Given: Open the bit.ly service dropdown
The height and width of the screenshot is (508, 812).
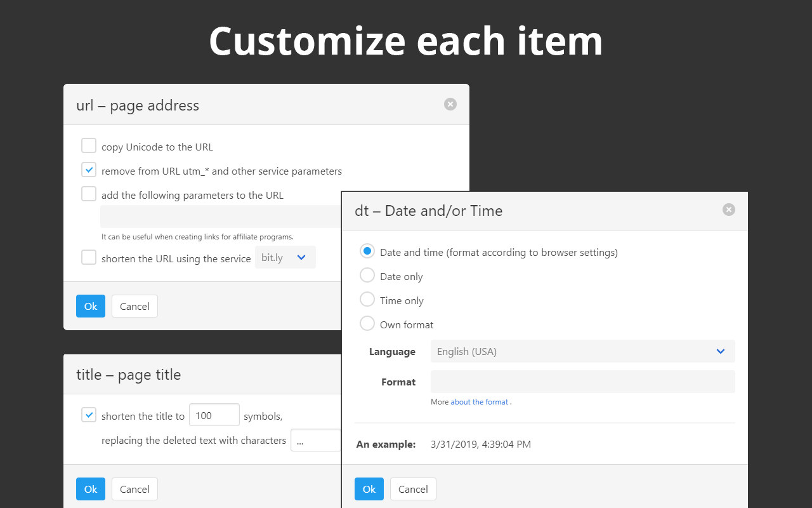Looking at the screenshot, I should [285, 258].
